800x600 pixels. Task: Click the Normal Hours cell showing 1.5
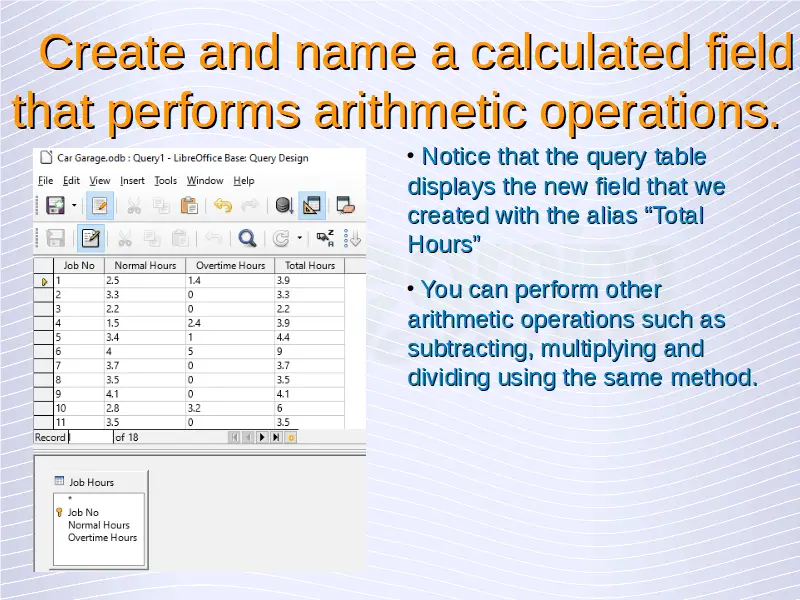click(x=145, y=323)
